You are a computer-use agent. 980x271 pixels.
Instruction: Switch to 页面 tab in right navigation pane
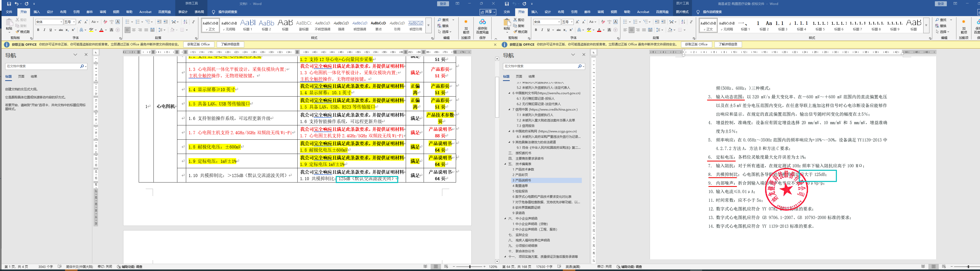click(519, 76)
